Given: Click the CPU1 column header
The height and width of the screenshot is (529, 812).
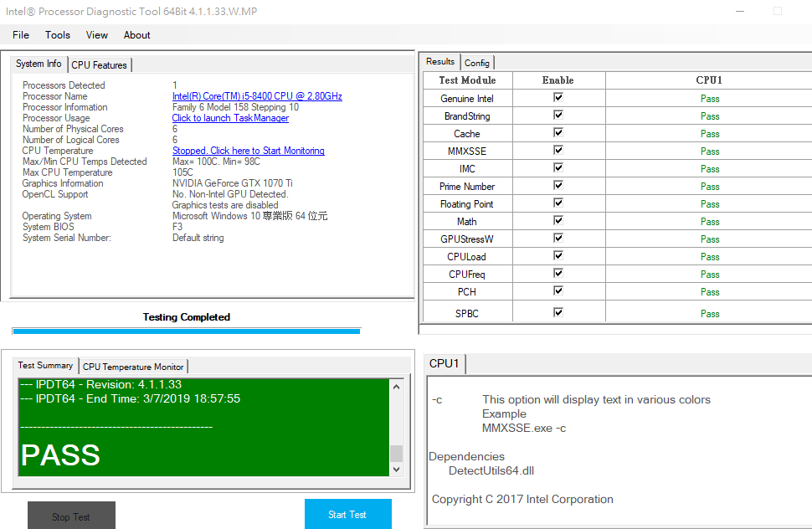Looking at the screenshot, I should tap(709, 80).
